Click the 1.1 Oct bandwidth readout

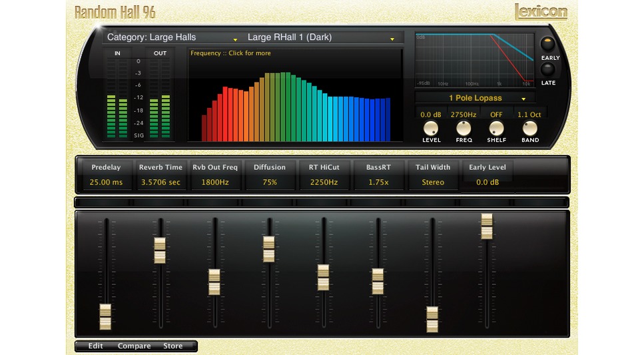point(529,115)
